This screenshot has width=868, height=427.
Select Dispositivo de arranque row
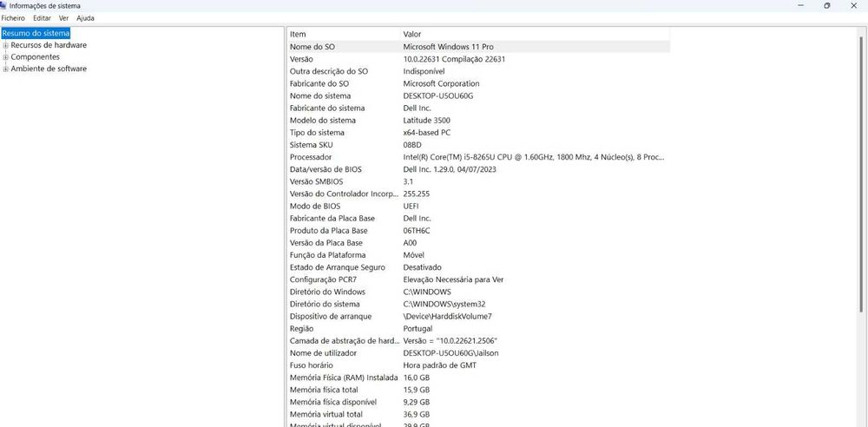tap(478, 316)
